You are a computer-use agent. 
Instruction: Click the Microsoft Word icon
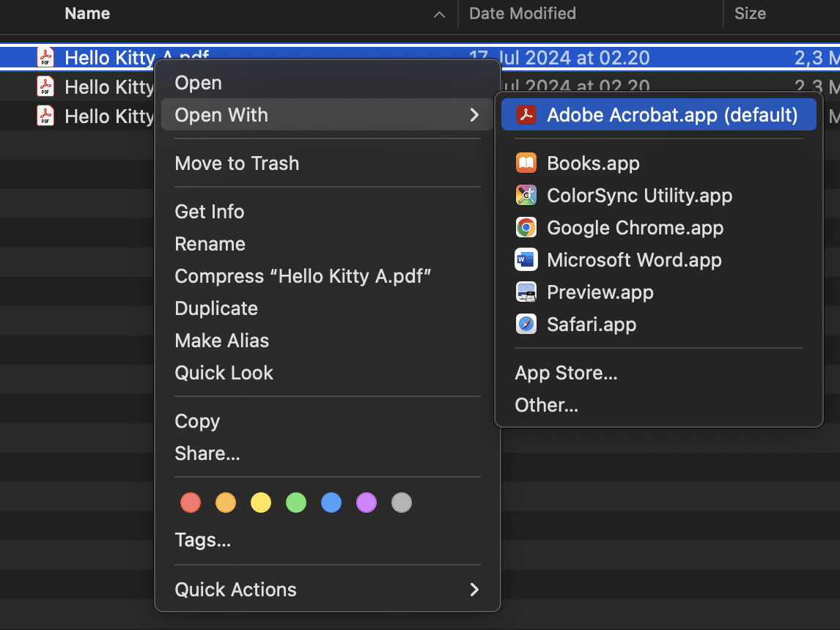pyautogui.click(x=526, y=260)
